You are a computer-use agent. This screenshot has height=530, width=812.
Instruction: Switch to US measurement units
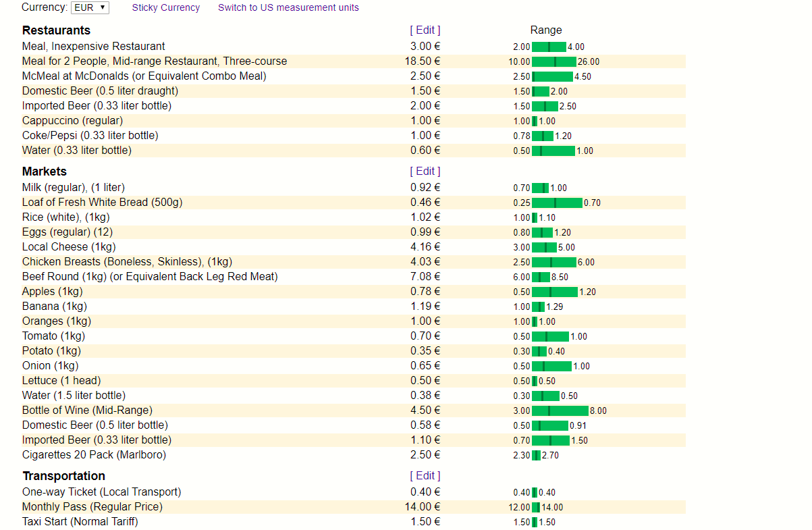coord(288,7)
